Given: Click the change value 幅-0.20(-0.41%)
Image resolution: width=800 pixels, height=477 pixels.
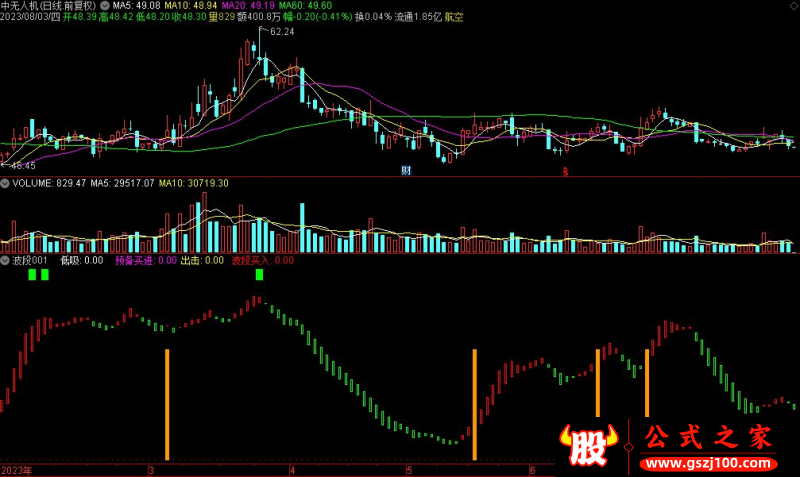Looking at the screenshot, I should pyautogui.click(x=317, y=17).
